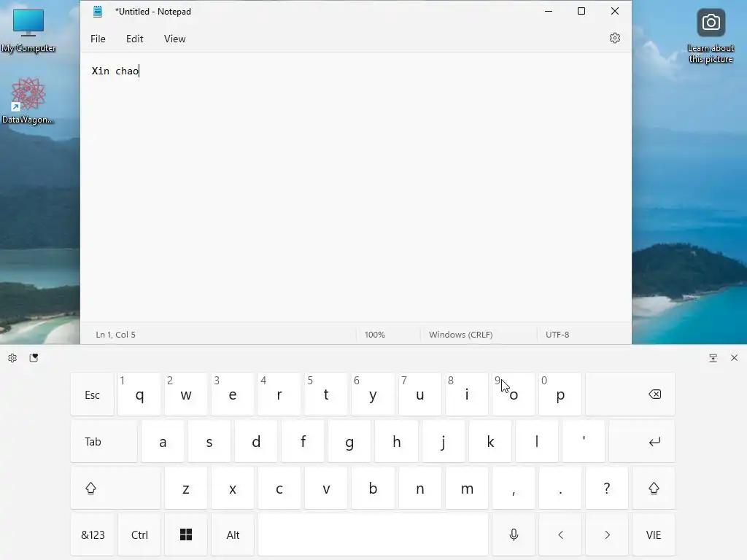
Task: Tap the x key
Action: (x=233, y=488)
